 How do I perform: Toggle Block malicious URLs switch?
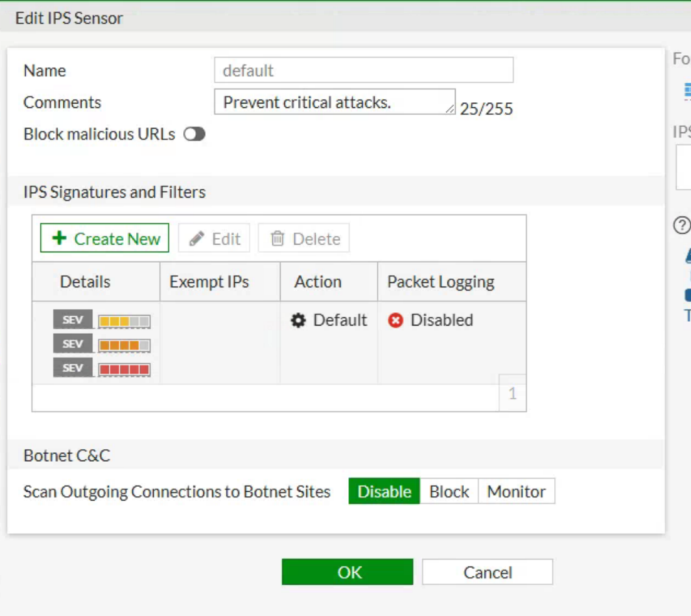195,134
